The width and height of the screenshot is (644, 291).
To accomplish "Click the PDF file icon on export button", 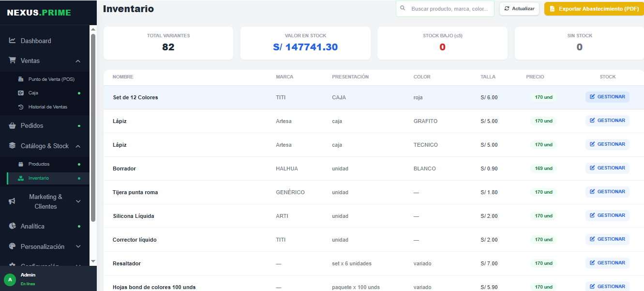I will click(x=552, y=9).
